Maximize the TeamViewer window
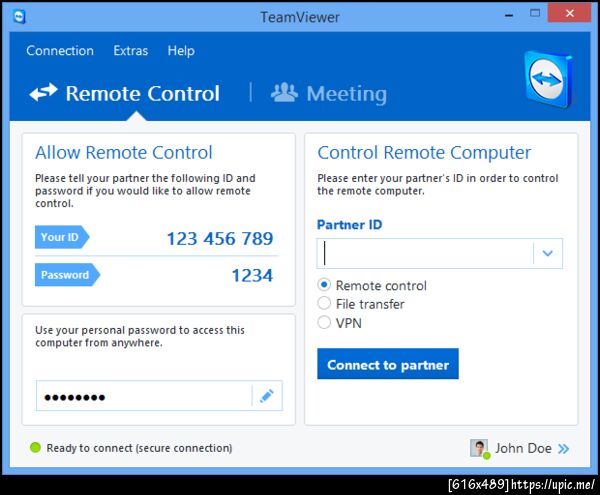This screenshot has width=600, height=495. 535,13
